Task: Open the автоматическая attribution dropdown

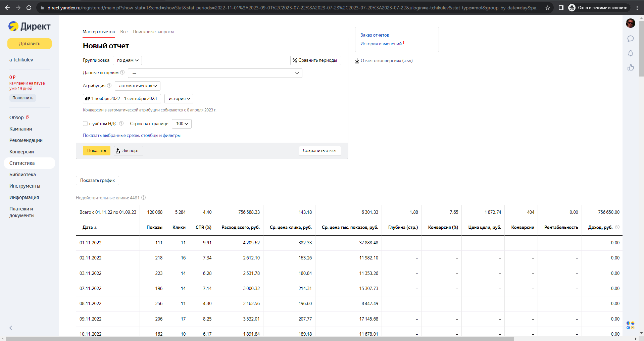Action: pos(138,86)
